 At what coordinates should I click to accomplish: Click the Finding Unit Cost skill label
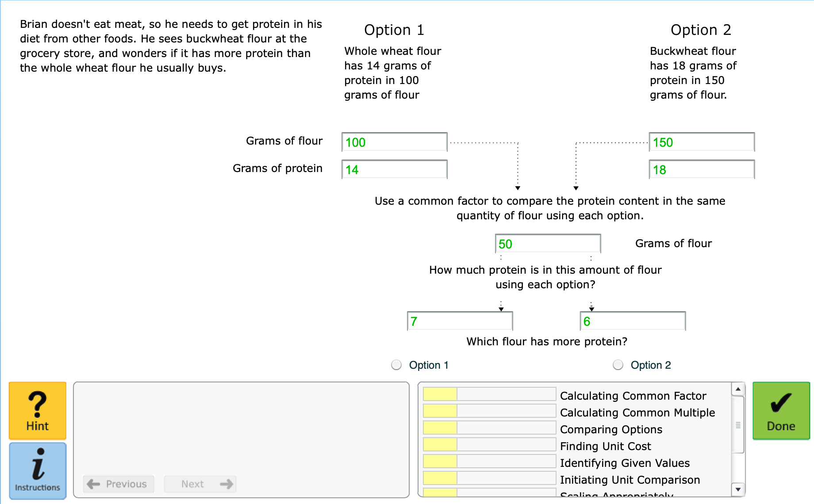point(606,446)
